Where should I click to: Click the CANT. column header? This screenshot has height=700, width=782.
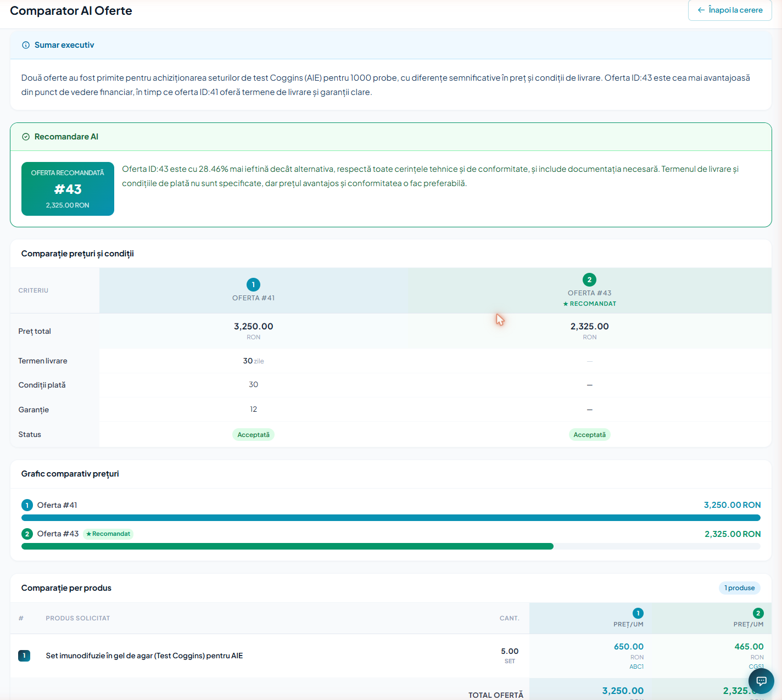[509, 618]
